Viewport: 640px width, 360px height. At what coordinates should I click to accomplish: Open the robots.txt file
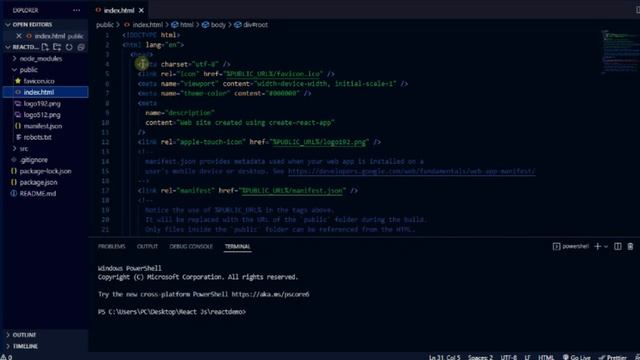[x=38, y=137]
